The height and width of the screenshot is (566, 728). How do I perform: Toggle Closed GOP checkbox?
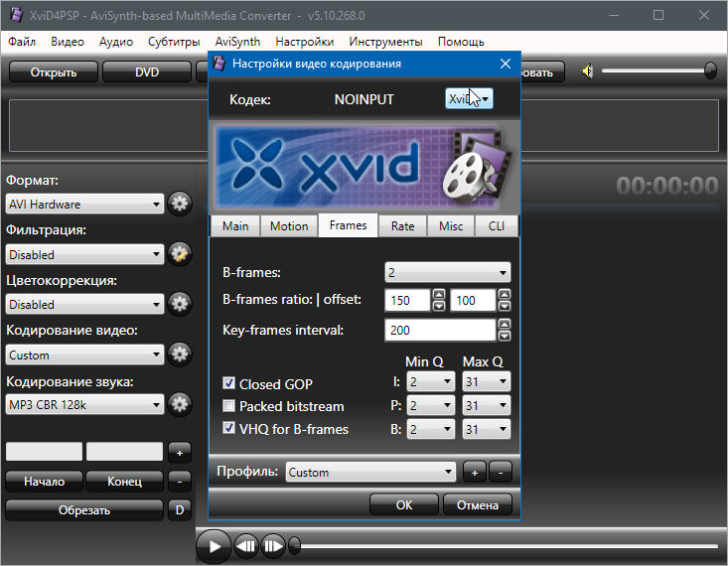click(228, 383)
